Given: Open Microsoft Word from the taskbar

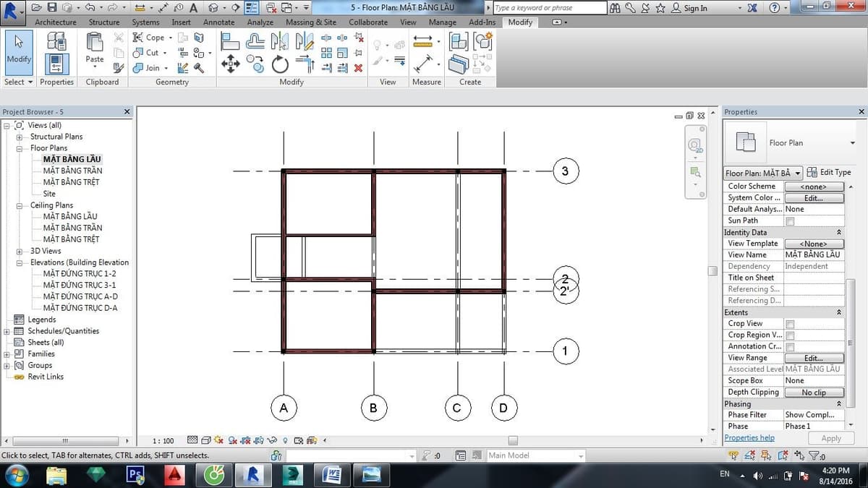Looking at the screenshot, I should (x=332, y=475).
